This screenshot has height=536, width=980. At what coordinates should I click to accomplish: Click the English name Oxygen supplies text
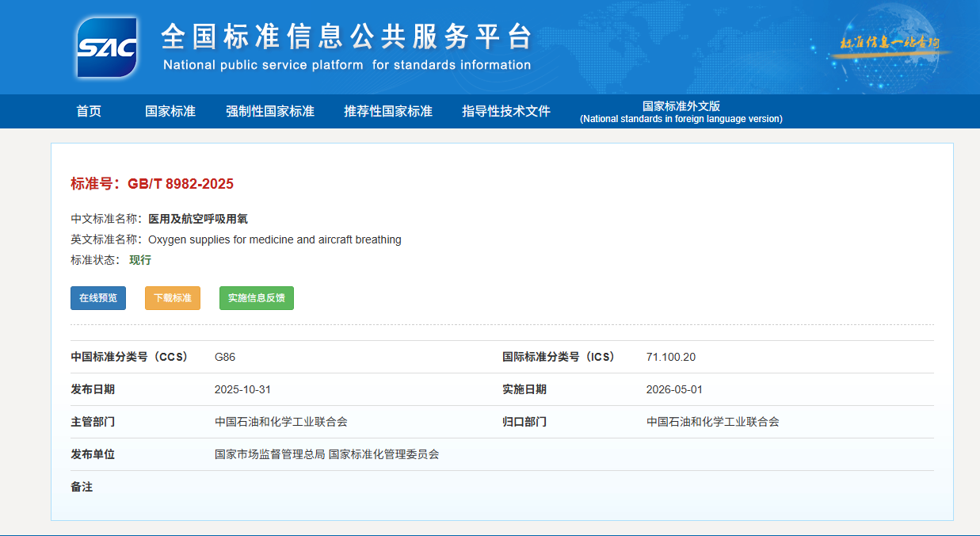point(275,239)
